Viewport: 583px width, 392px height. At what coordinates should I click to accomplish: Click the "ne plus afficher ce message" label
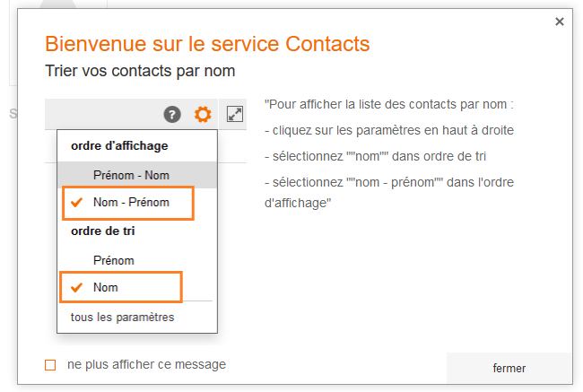(146, 364)
